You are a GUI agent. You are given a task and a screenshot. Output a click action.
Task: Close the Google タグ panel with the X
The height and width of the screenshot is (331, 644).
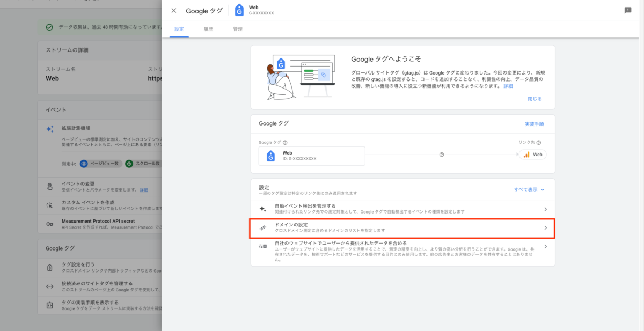point(173,10)
